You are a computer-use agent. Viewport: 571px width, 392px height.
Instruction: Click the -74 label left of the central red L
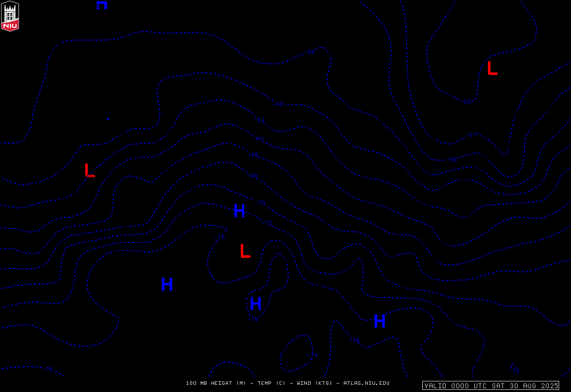(x=219, y=237)
